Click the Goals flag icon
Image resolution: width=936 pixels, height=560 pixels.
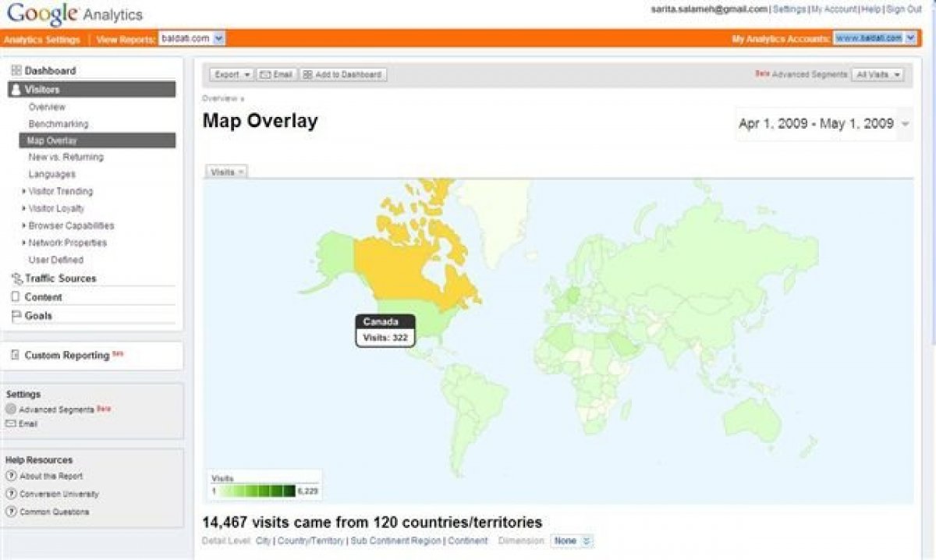(x=16, y=316)
